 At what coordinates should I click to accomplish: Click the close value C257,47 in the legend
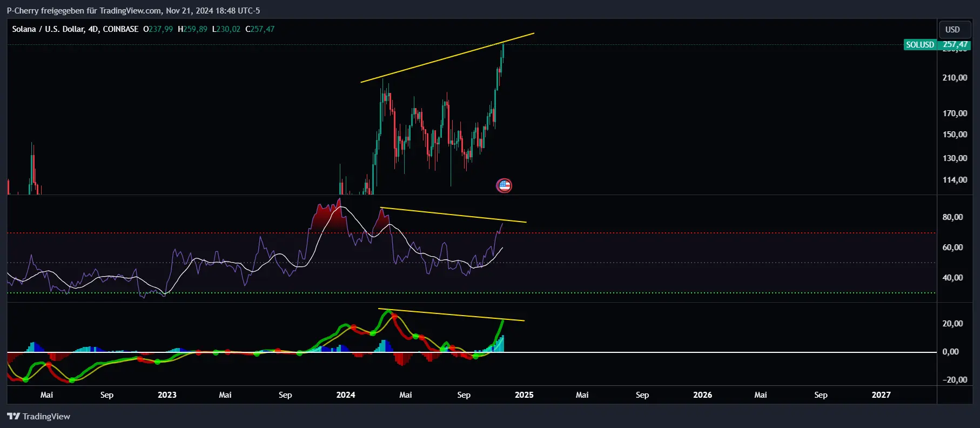(260, 29)
